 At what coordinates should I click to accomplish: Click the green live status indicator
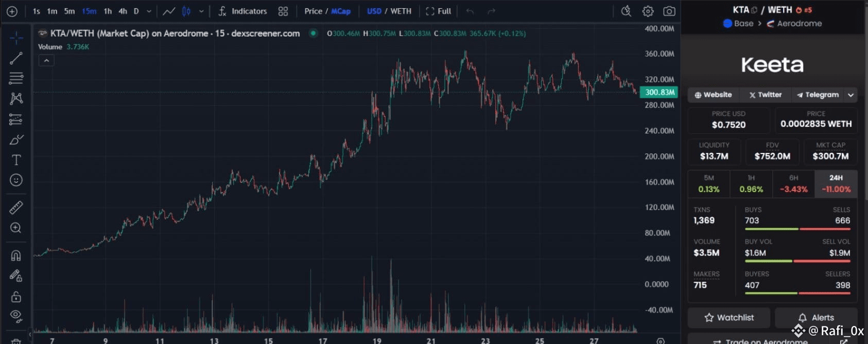(x=313, y=33)
